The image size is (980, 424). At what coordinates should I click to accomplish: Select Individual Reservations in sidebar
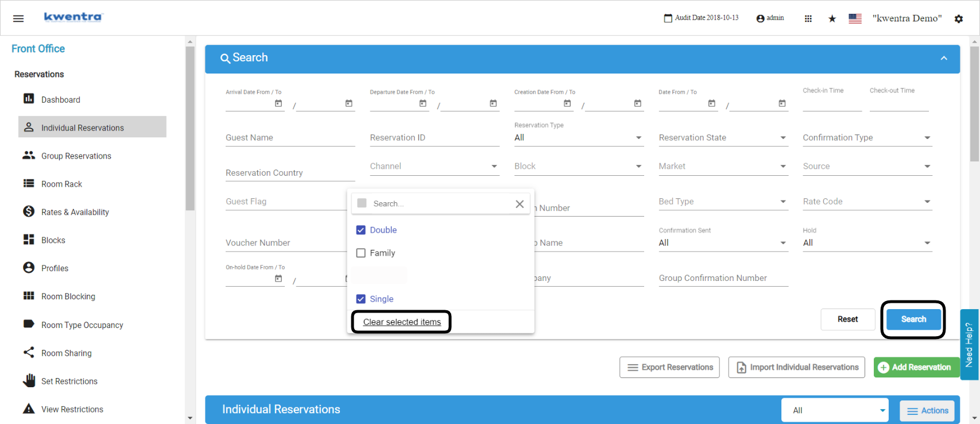point(92,127)
